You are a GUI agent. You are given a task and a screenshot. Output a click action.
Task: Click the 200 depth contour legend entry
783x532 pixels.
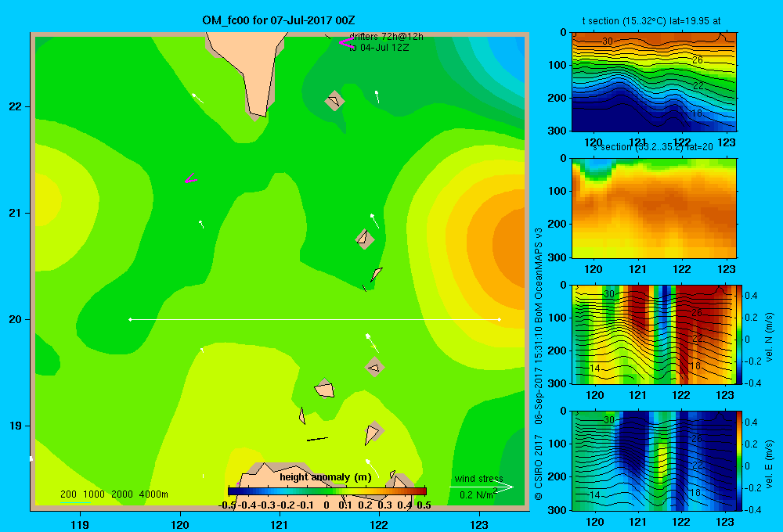(x=68, y=494)
